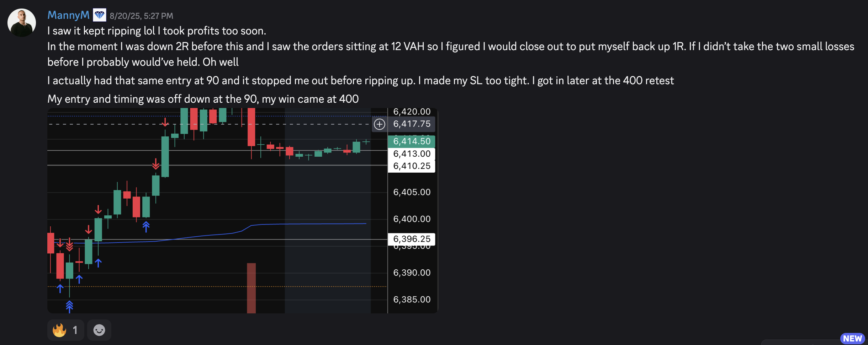Click the large red candle dropping from 6,420
Image resolution: width=868 pixels, height=345 pixels.
[251, 127]
